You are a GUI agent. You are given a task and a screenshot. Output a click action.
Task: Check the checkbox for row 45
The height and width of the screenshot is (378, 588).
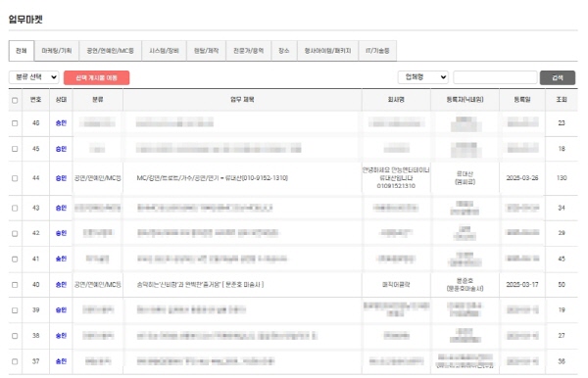point(15,149)
